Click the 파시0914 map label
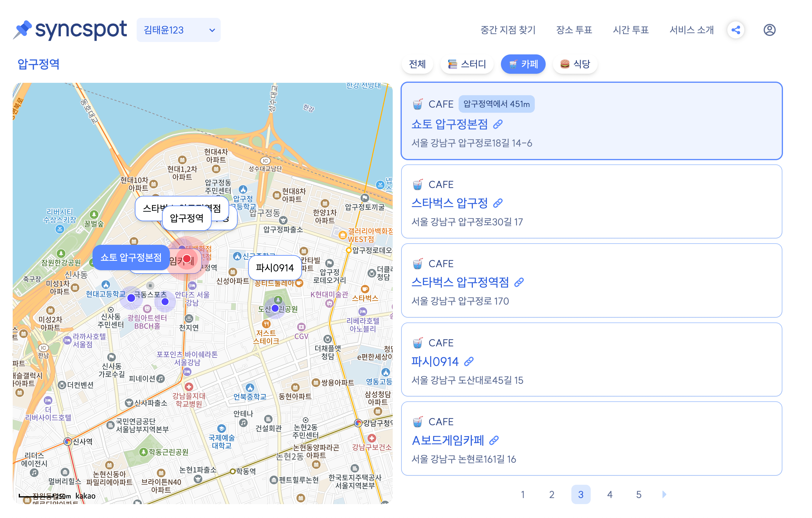The height and width of the screenshot is (518, 812). (274, 267)
